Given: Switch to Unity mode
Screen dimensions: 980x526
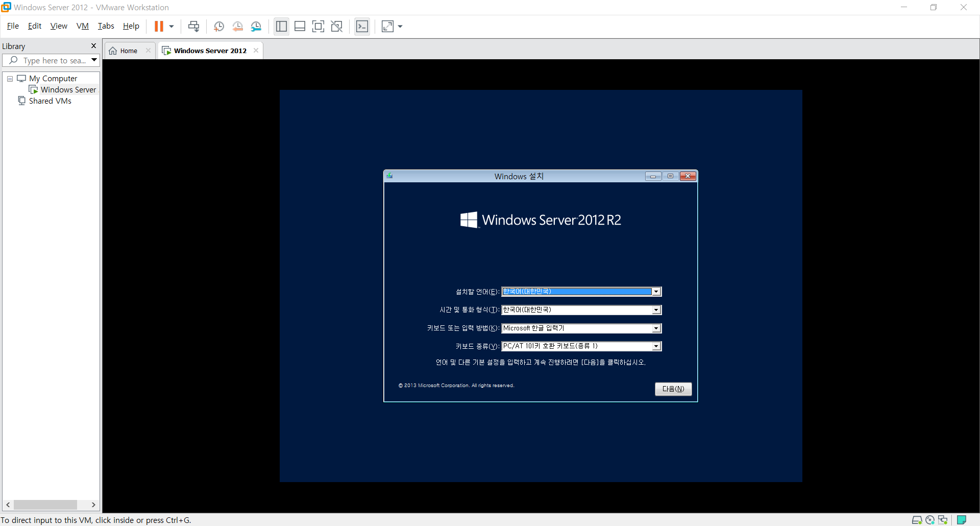Looking at the screenshot, I should click(337, 27).
